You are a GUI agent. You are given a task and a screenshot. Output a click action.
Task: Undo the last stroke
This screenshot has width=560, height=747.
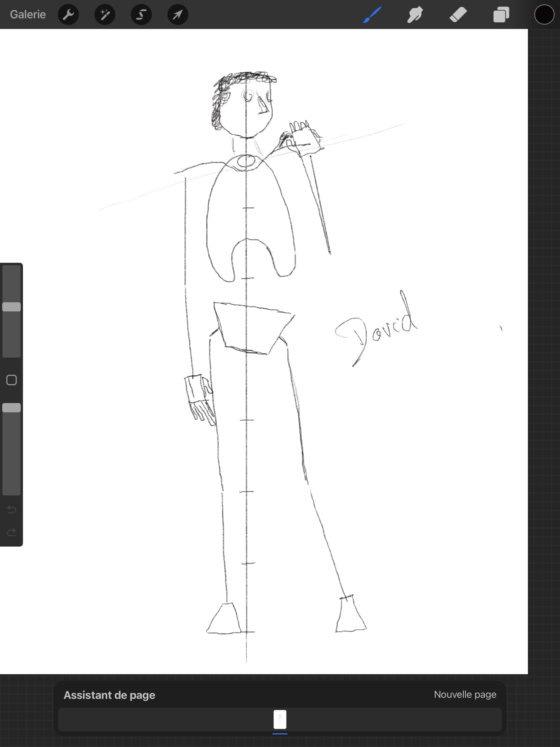pos(11,509)
